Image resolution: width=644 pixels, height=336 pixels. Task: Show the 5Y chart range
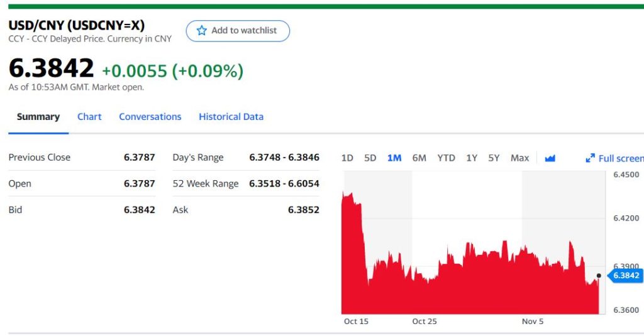494,158
